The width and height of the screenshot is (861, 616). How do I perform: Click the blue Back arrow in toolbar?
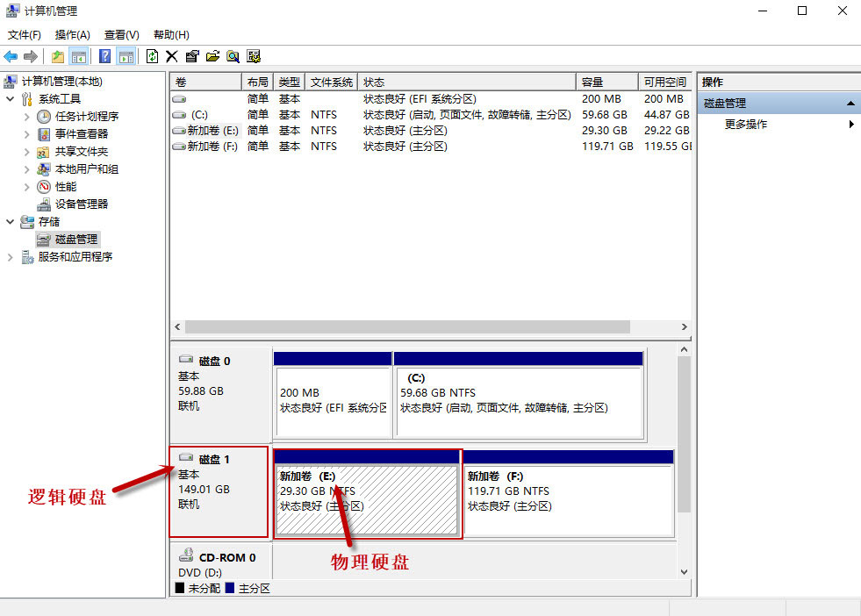tap(11, 56)
